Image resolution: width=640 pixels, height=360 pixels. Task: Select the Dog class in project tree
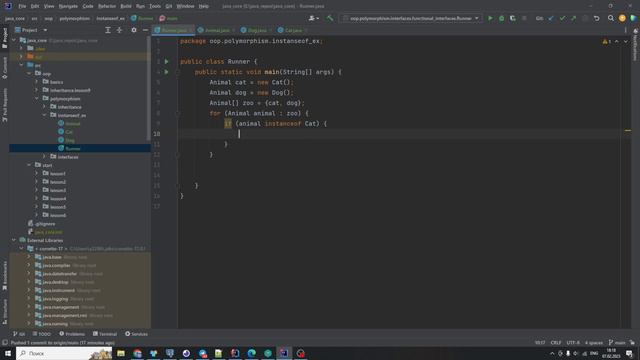tap(70, 140)
